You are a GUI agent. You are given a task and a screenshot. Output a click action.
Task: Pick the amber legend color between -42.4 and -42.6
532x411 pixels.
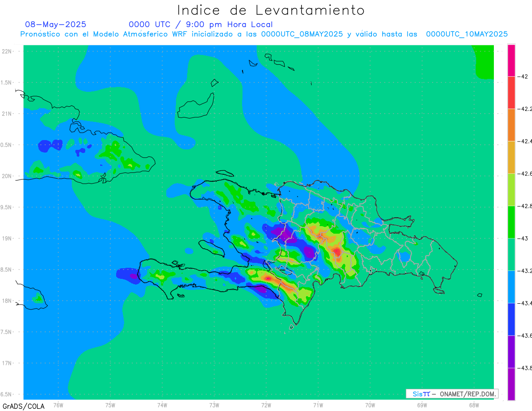point(511,157)
